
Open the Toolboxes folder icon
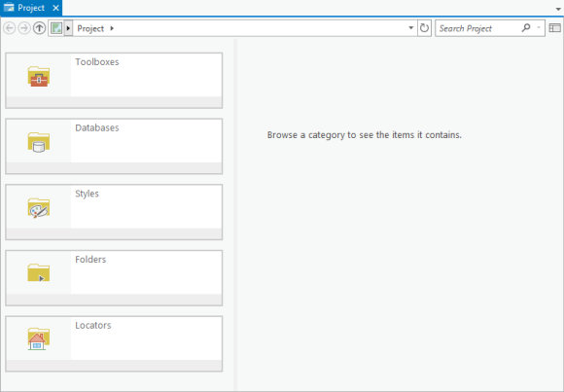(39, 76)
